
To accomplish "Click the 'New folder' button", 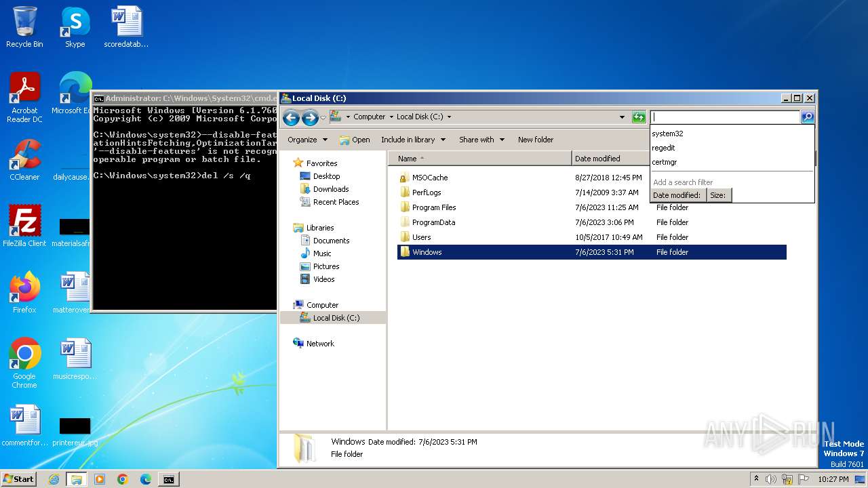I will coord(536,140).
